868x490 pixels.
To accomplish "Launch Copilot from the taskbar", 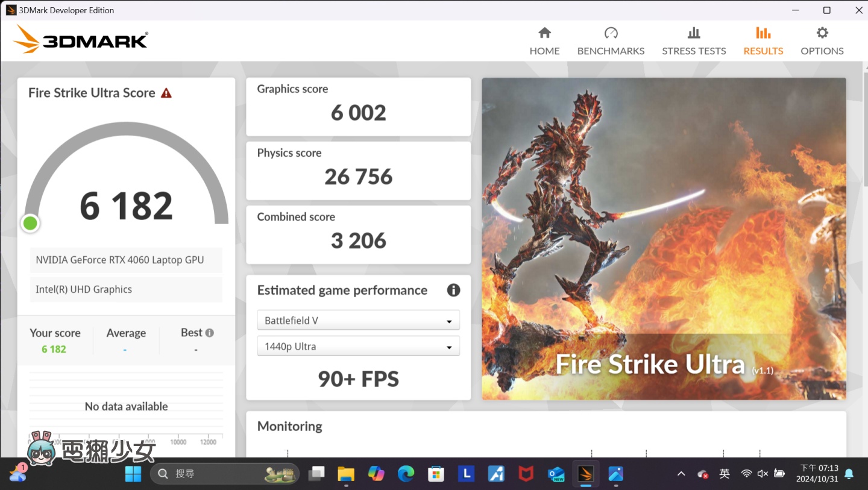I will 376,474.
